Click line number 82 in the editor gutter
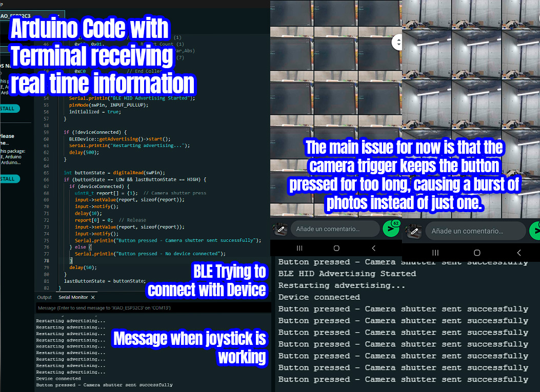540x392 pixels. click(x=46, y=288)
